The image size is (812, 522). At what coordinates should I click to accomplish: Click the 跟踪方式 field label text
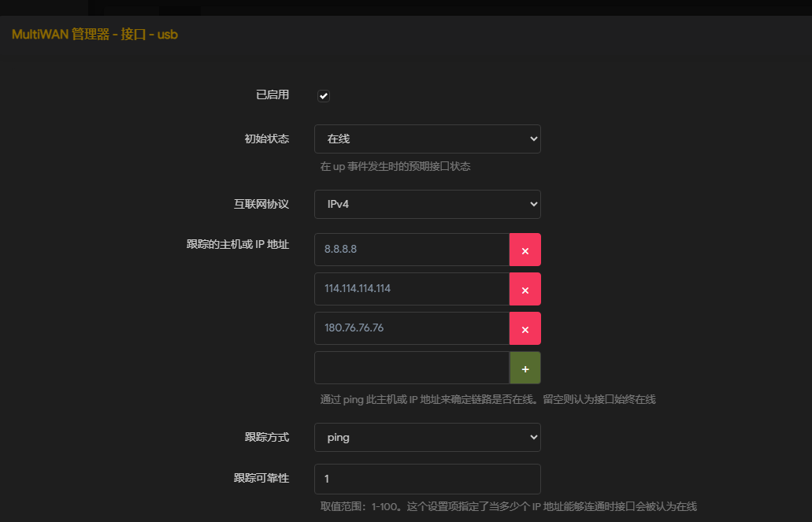267,437
